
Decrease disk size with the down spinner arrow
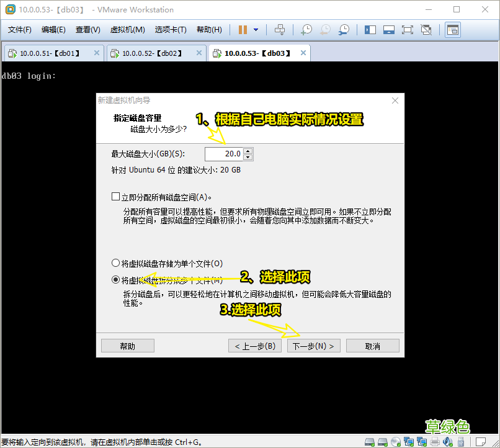(x=248, y=157)
